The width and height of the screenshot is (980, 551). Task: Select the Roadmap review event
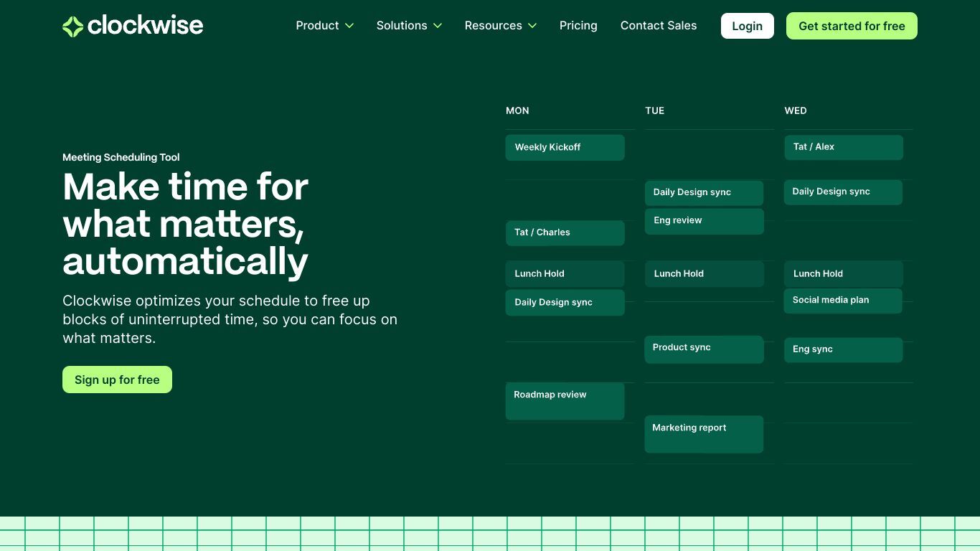[565, 401]
